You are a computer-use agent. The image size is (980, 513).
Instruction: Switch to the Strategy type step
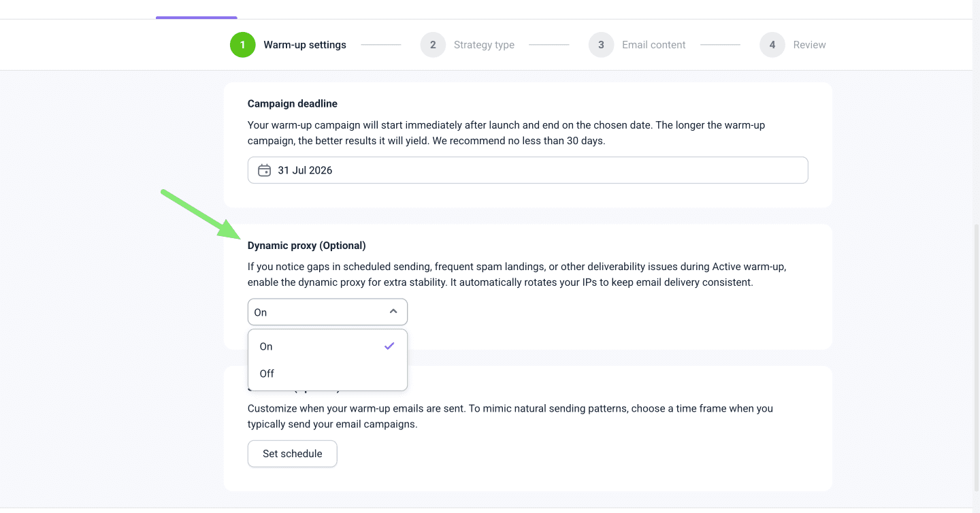484,45
